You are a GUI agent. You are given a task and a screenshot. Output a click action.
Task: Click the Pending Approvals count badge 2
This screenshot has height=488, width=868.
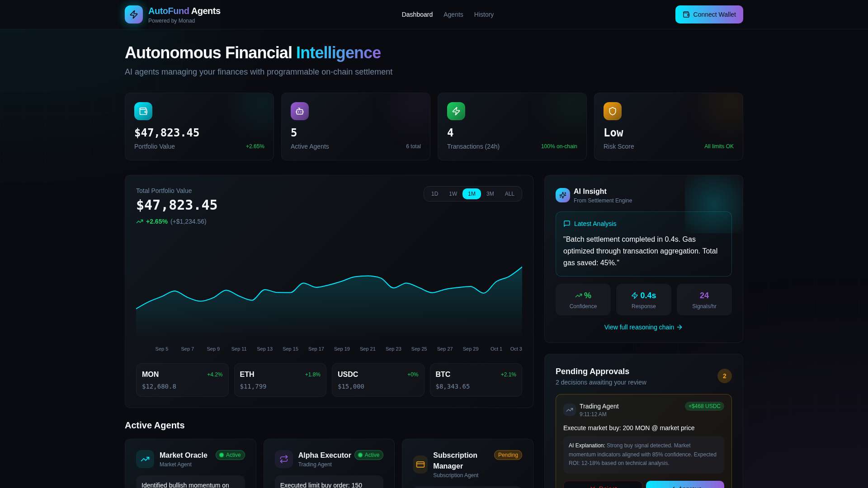725,376
